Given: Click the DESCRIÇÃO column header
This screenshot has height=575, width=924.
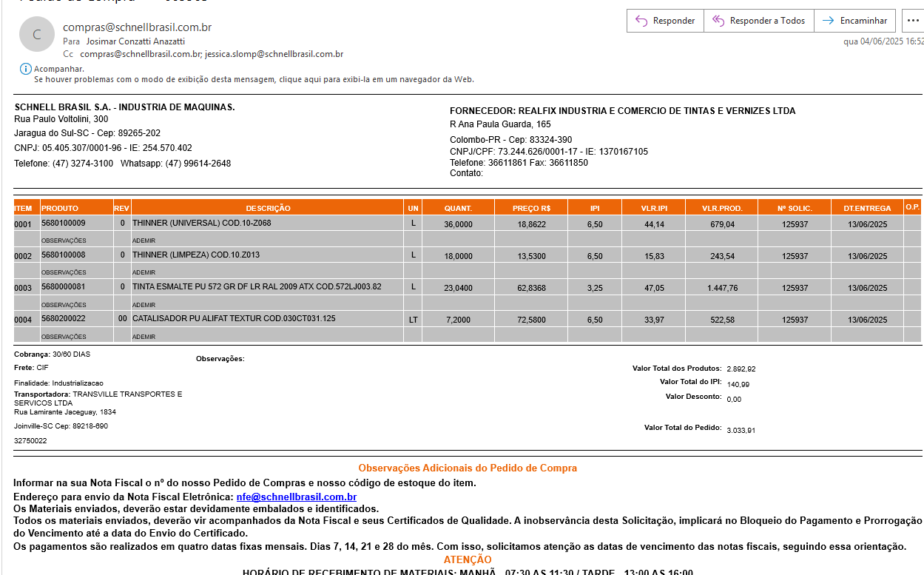Looking at the screenshot, I should click(268, 208).
